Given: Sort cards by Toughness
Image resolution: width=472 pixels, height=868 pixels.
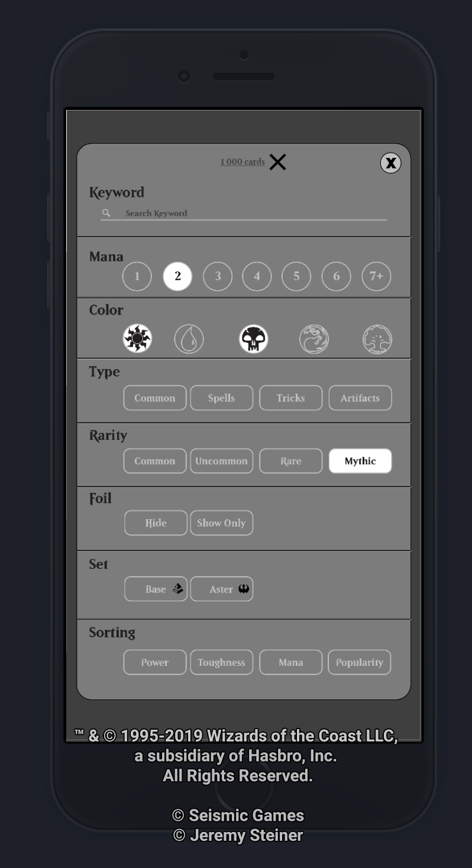Looking at the screenshot, I should click(221, 662).
